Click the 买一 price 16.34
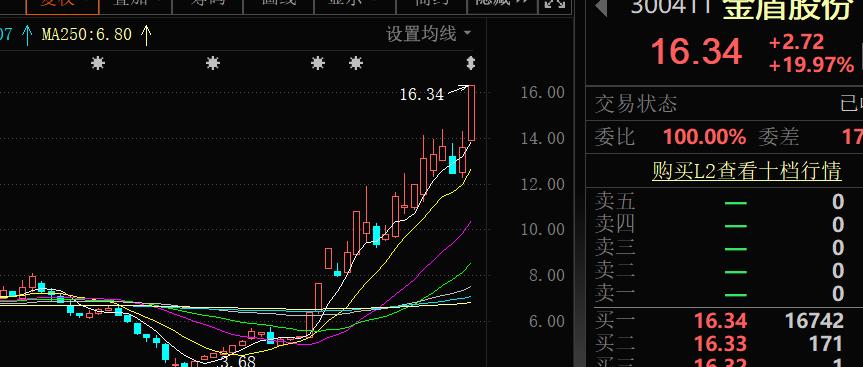Screen dimensions: 863x367 (720, 321)
